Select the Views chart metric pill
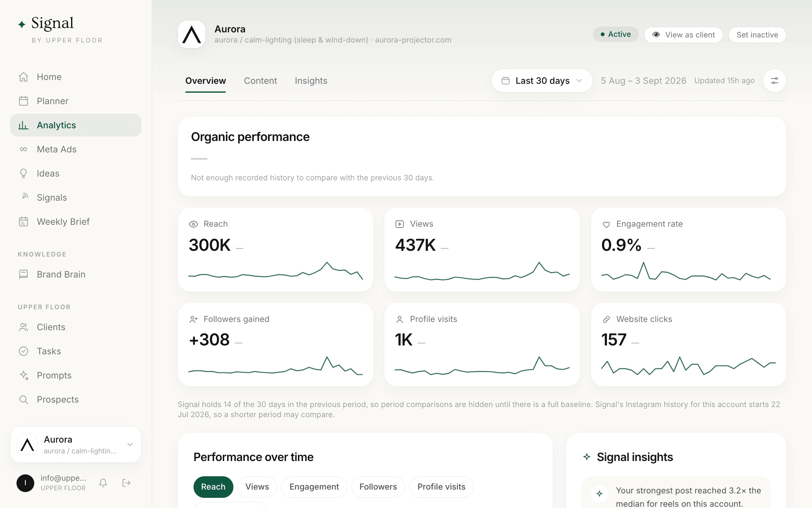This screenshot has width=812, height=508. (257, 487)
